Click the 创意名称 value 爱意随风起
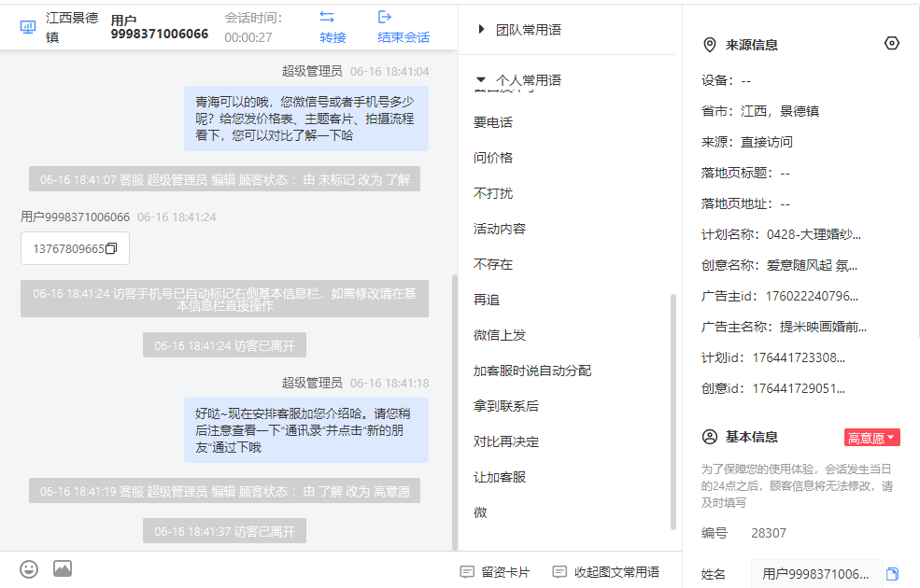This screenshot has height=588, width=920. point(812,266)
